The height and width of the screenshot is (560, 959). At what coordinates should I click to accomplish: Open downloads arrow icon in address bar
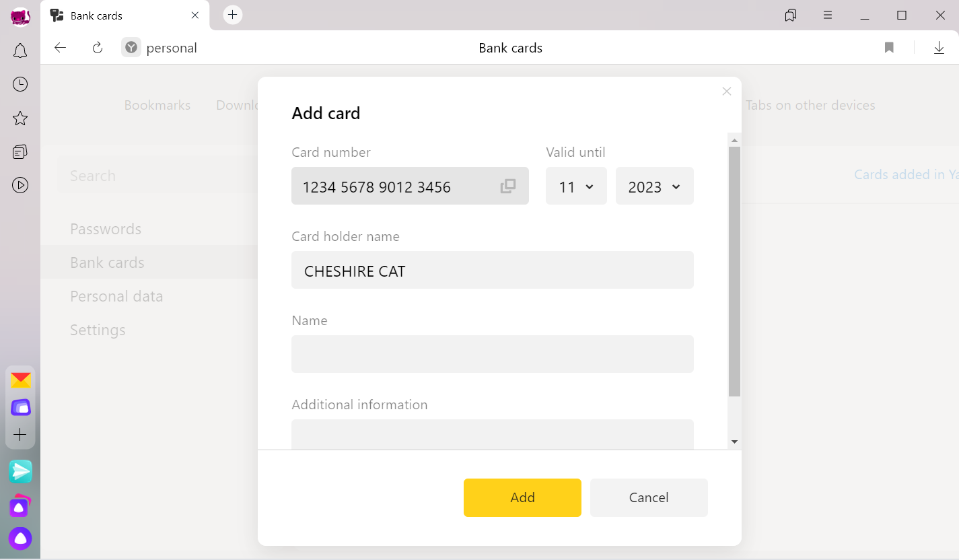coord(939,48)
